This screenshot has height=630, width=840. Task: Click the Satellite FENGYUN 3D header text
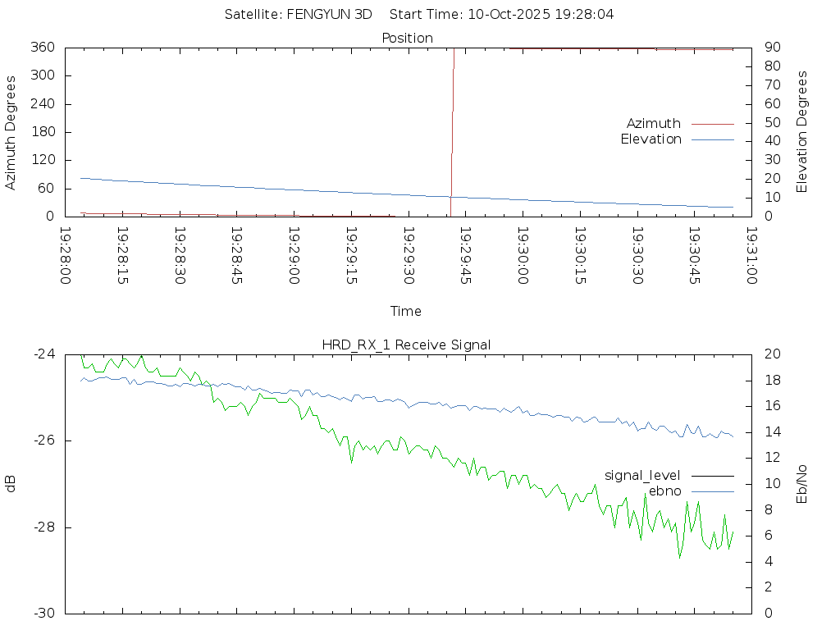298,14
